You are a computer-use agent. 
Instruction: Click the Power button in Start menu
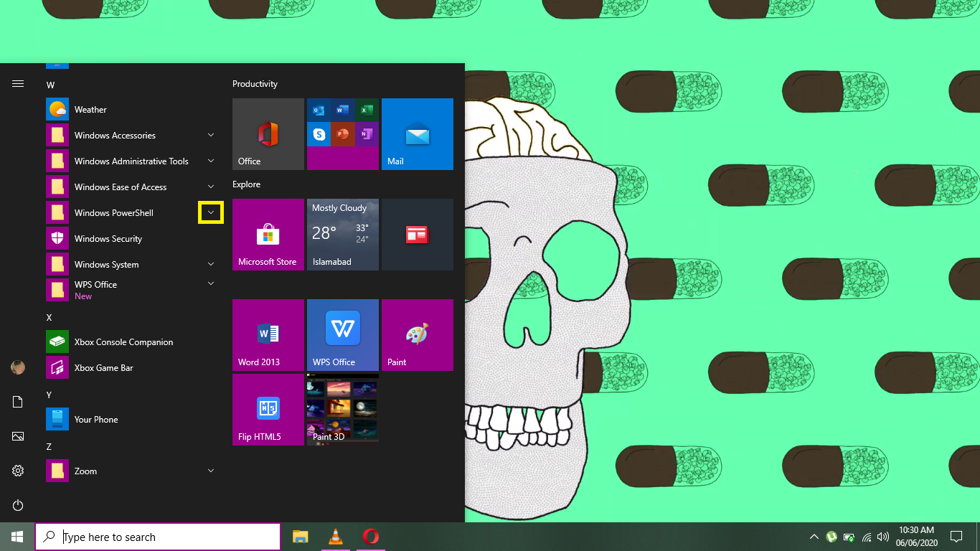pos(17,505)
